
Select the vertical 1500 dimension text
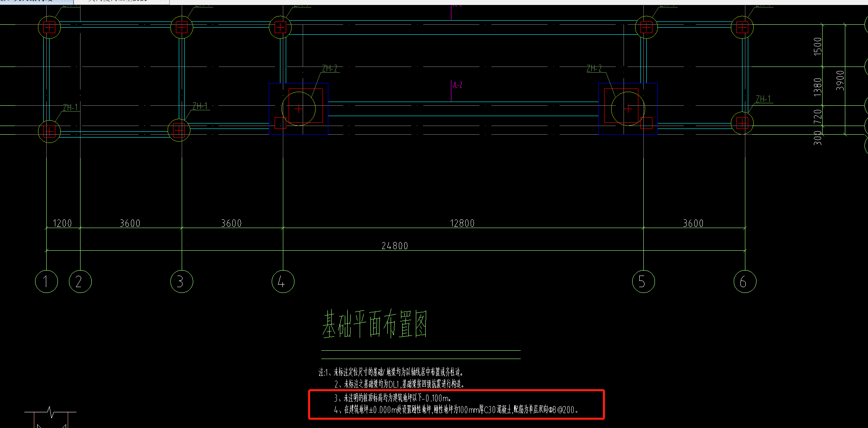tap(818, 46)
